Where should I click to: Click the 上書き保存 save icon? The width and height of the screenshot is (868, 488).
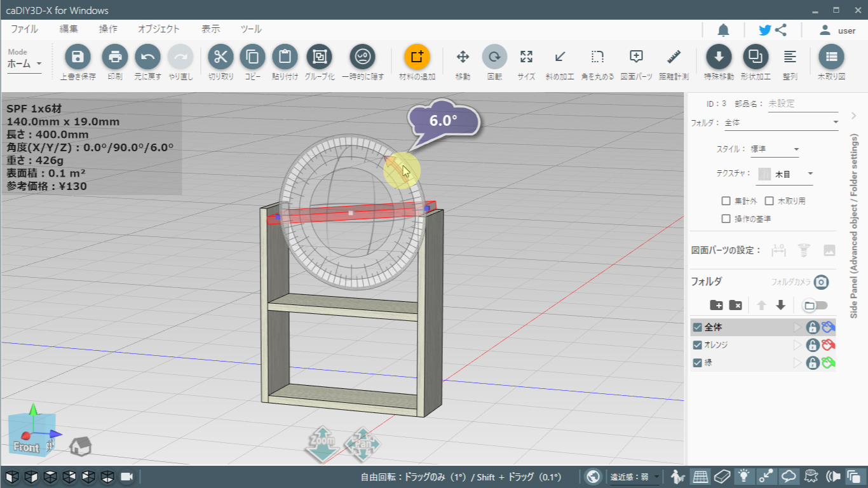tap(78, 57)
